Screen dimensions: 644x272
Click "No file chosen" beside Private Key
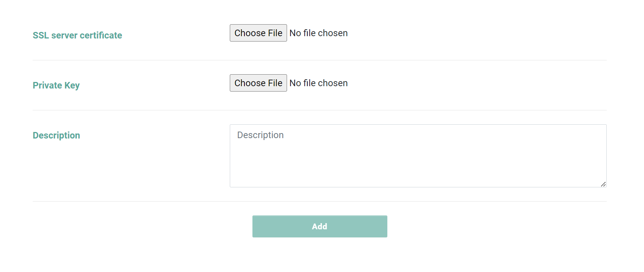pos(319,83)
